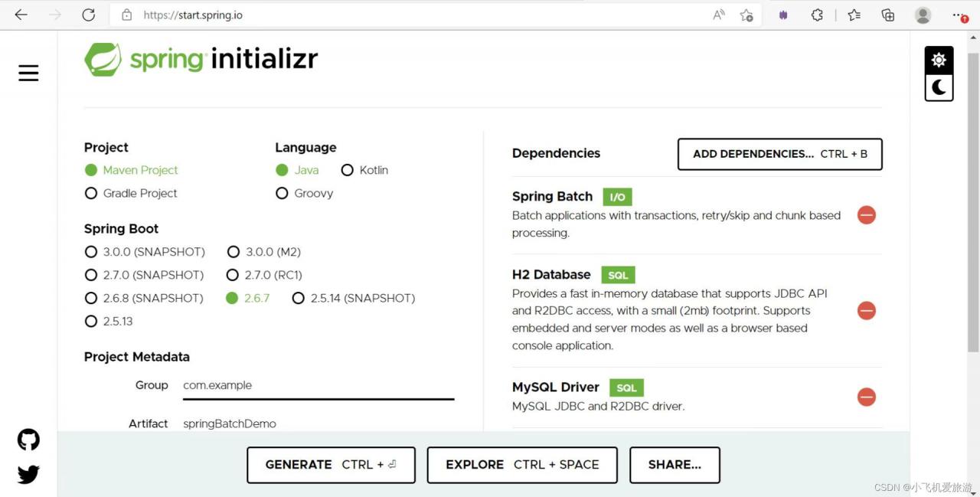Screen dimensions: 980x497
Task: Add this page to favorites
Action: point(746,15)
